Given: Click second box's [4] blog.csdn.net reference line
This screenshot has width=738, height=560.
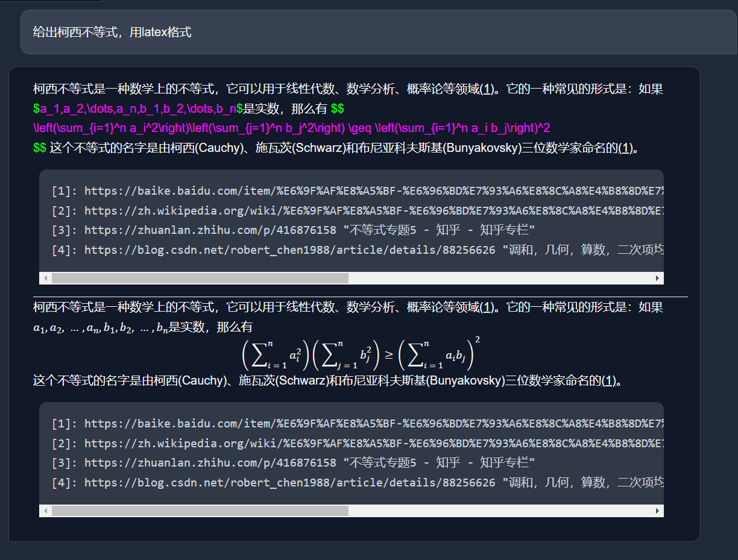Looking at the screenshot, I should tap(357, 482).
